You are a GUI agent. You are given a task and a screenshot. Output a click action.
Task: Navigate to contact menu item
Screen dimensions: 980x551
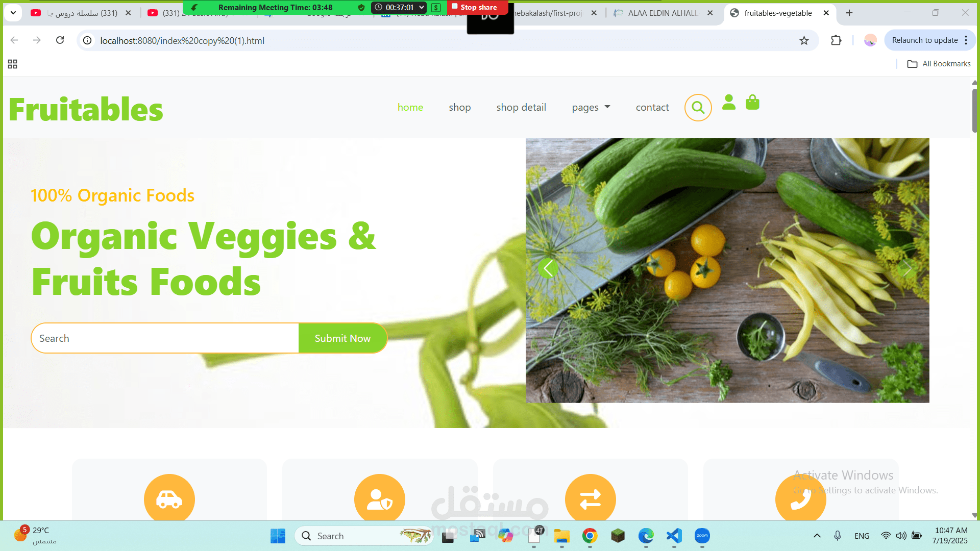pyautogui.click(x=652, y=108)
